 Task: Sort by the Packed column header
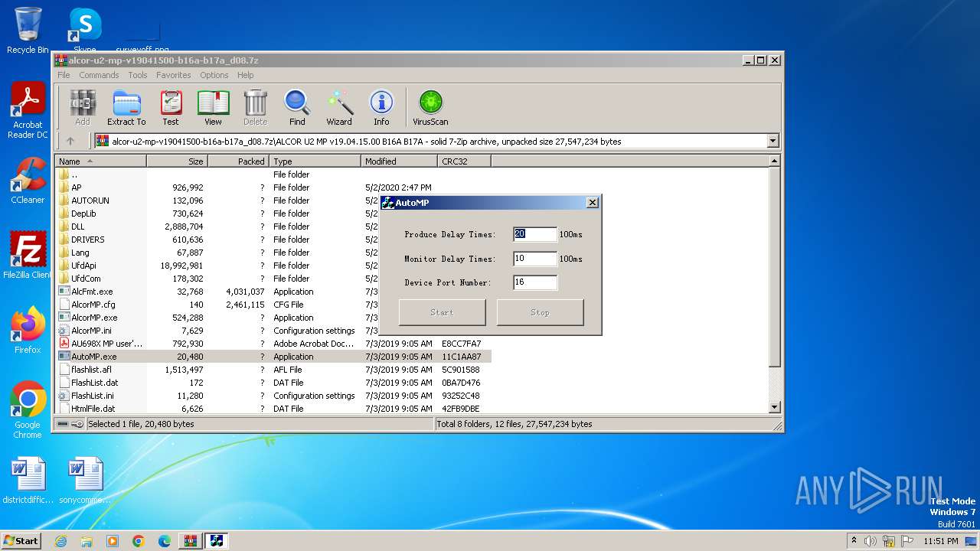pos(238,161)
